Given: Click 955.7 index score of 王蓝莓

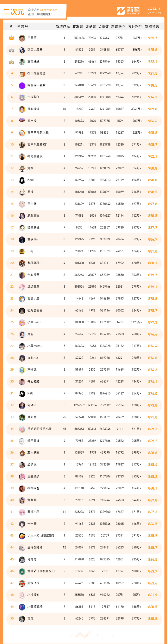Looking at the screenshot, I should (x=152, y=38).
